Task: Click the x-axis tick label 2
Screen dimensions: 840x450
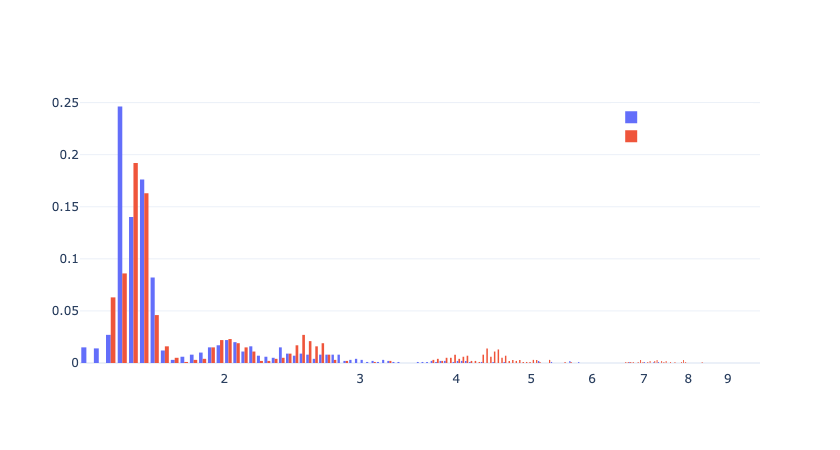Action: coord(224,379)
